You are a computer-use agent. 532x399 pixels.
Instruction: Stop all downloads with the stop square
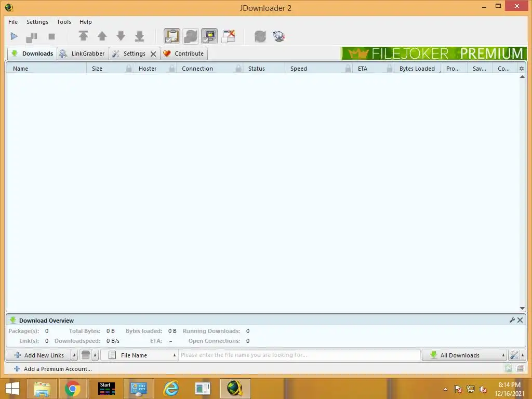coord(51,36)
